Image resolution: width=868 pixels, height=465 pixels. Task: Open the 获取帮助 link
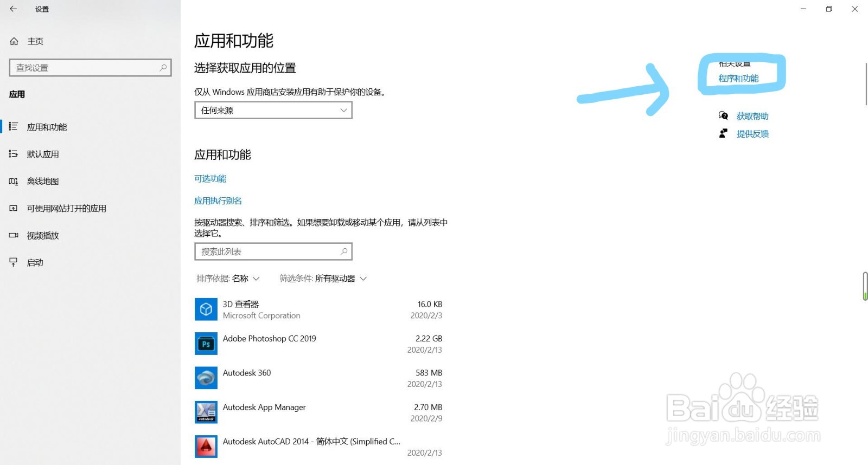point(752,116)
